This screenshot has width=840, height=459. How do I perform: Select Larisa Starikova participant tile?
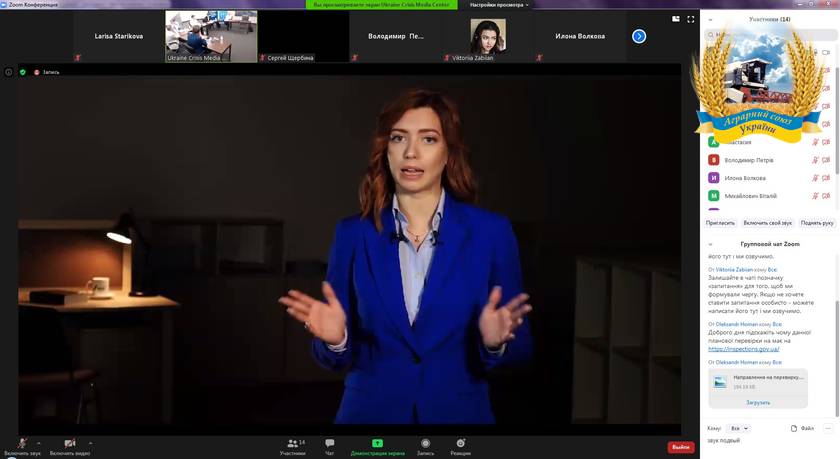[118, 36]
